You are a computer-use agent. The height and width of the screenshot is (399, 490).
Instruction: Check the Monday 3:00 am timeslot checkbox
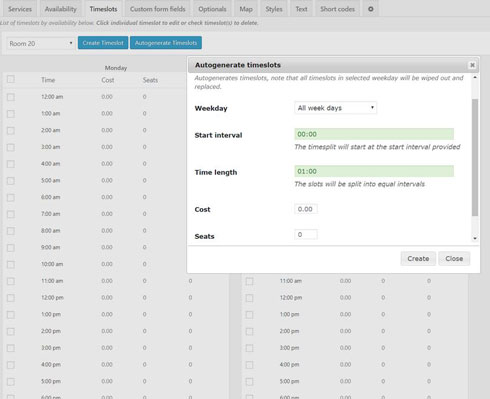pos(11,147)
